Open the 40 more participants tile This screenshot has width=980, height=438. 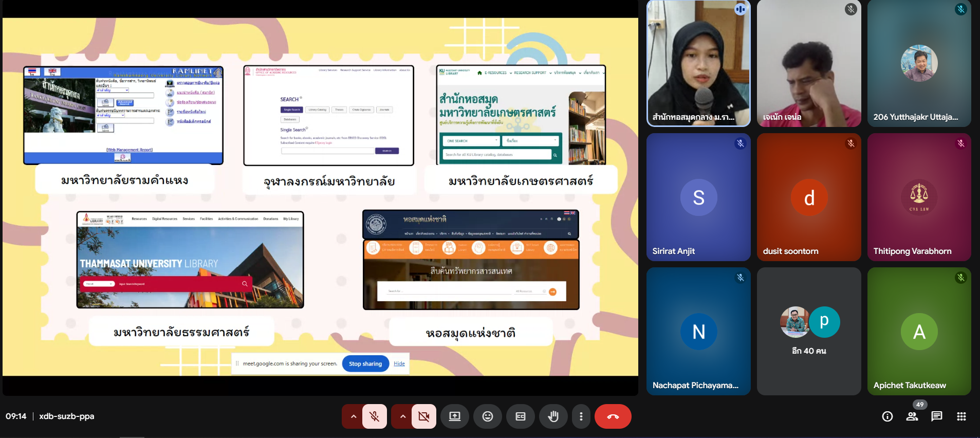809,331
